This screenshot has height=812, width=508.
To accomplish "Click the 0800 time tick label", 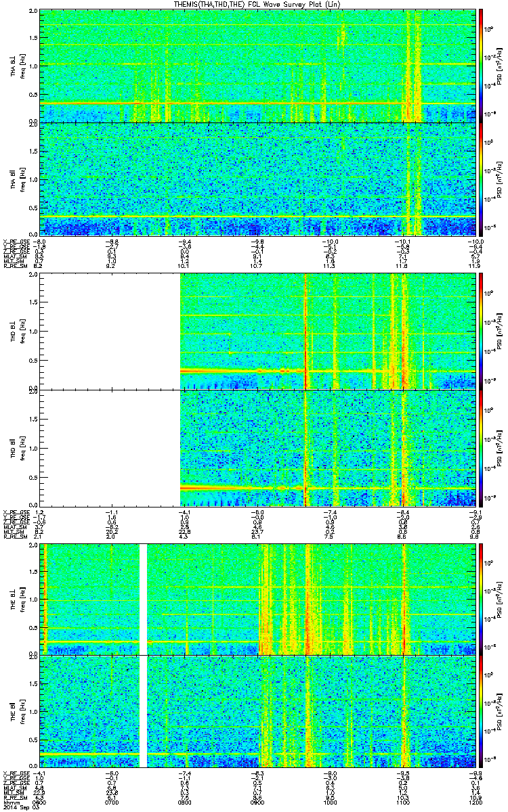I will [184, 802].
